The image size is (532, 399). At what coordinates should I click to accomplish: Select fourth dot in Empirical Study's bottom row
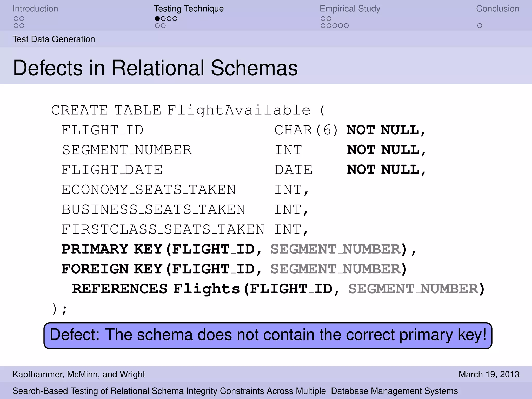[x=341, y=26]
